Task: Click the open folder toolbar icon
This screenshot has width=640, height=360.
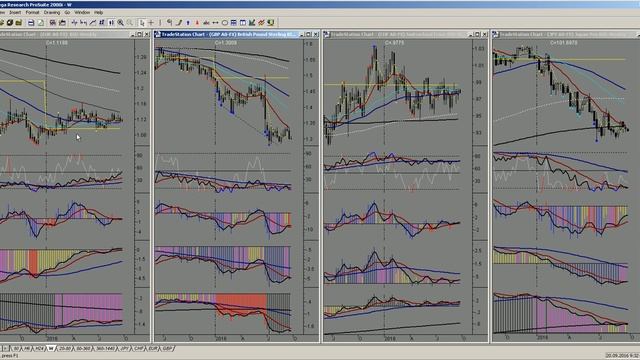Action: (x=18, y=22)
